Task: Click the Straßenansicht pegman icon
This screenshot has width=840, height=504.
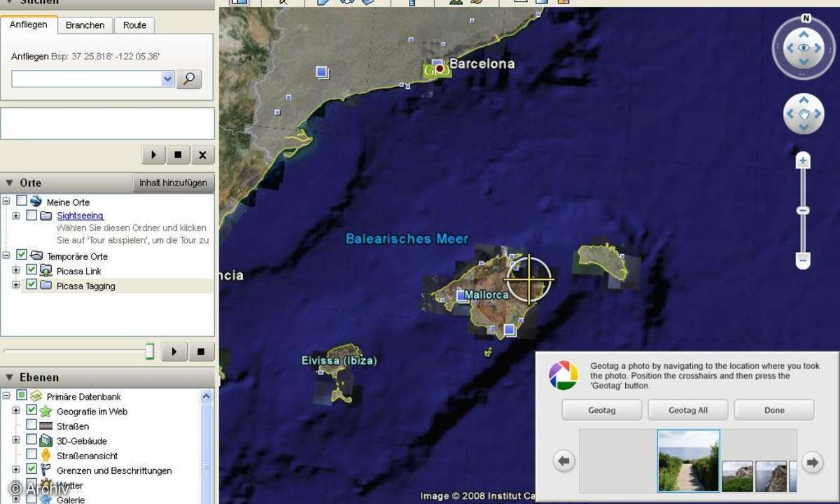Action: point(45,456)
